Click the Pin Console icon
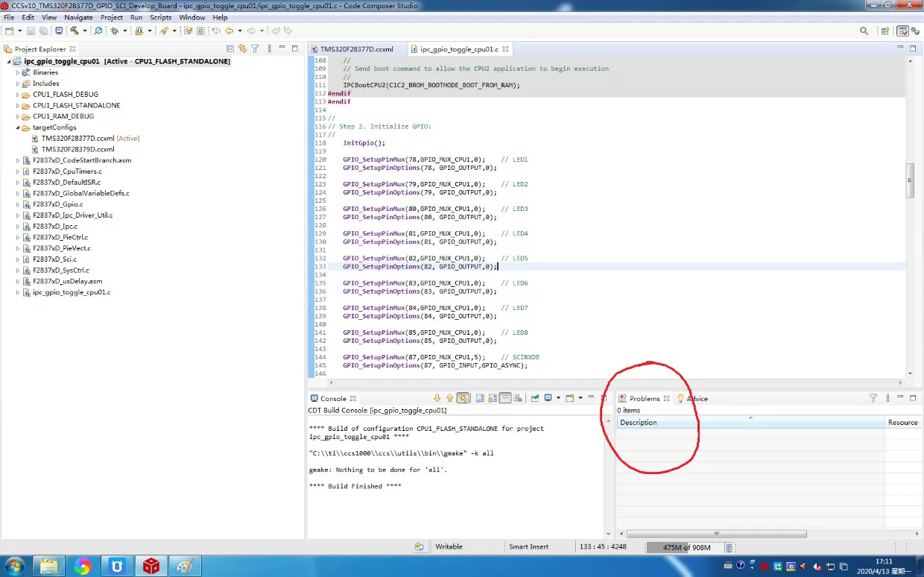This screenshot has height=577, width=924. click(x=535, y=398)
